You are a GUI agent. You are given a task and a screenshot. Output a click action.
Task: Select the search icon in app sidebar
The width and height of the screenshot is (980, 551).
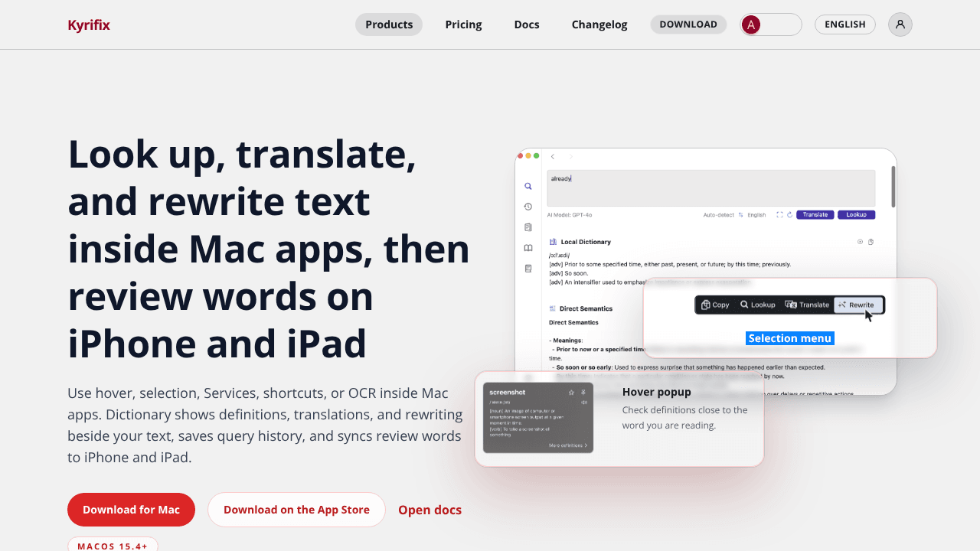(528, 186)
